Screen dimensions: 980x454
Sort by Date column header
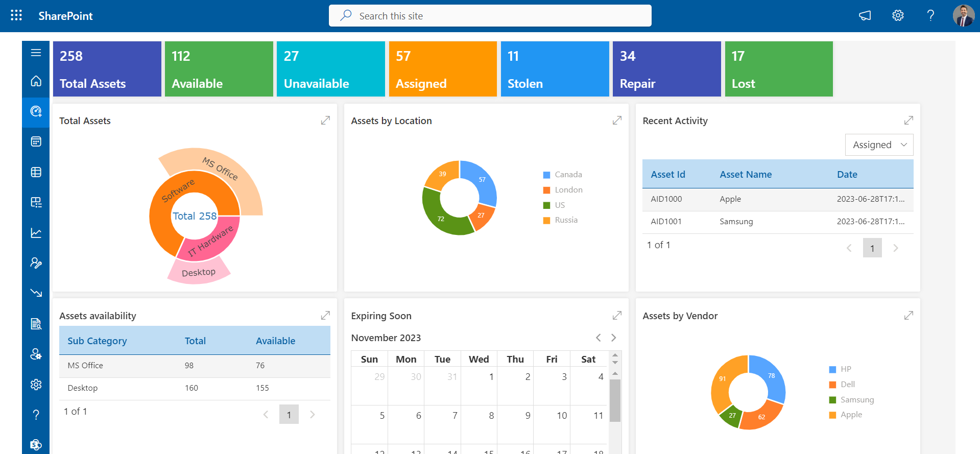[x=847, y=175]
